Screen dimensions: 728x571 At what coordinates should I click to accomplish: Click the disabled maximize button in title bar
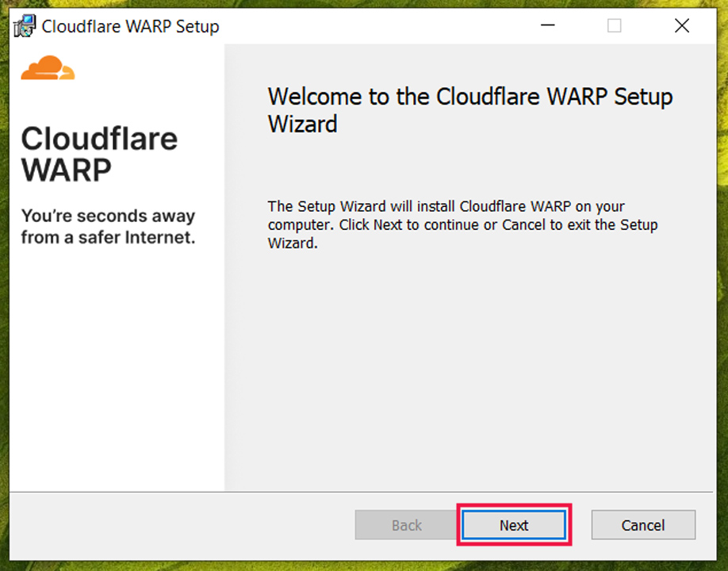(615, 25)
